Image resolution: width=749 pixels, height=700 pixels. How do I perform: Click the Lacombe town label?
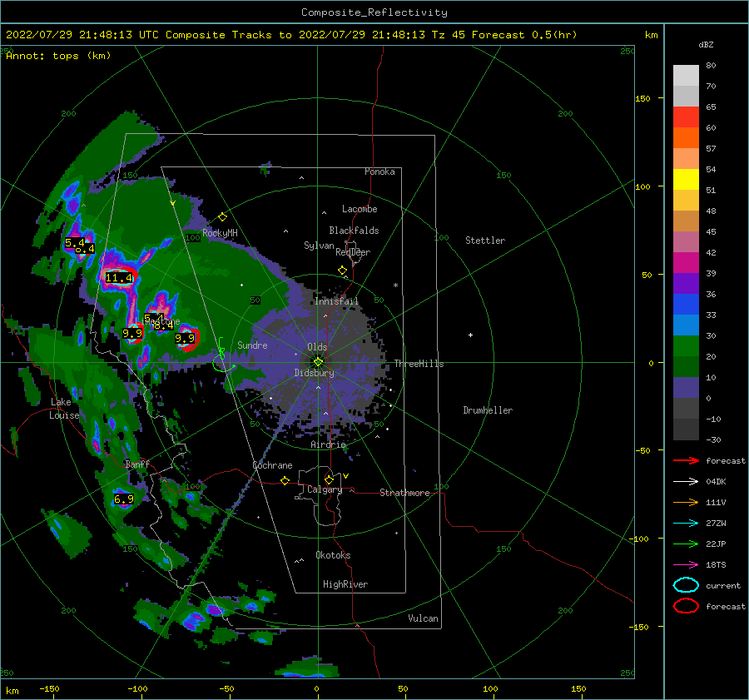360,209
